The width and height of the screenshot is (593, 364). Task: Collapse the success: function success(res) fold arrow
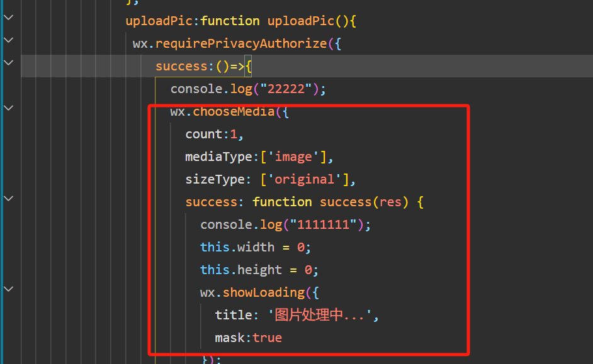8,198
